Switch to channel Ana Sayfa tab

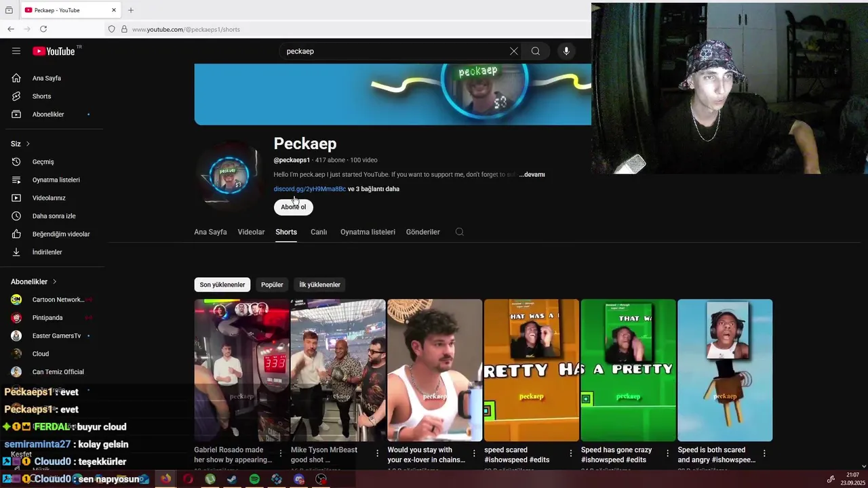click(210, 232)
